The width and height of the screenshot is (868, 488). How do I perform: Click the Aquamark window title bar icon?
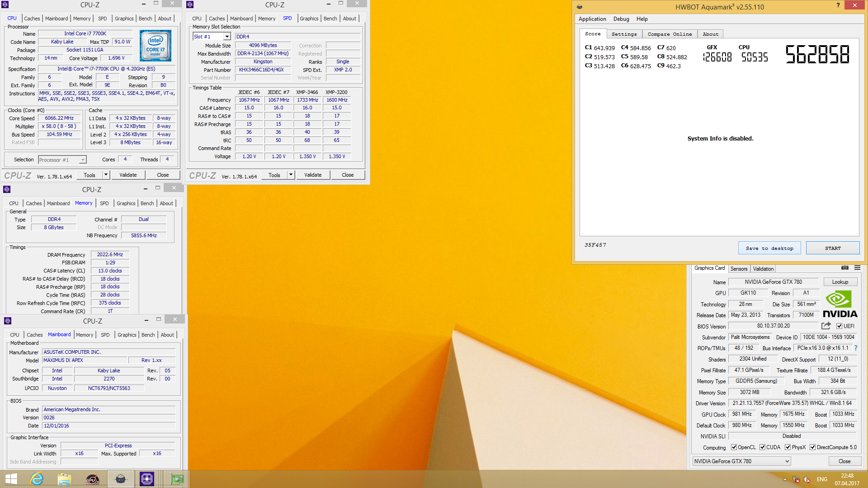tap(580, 7)
